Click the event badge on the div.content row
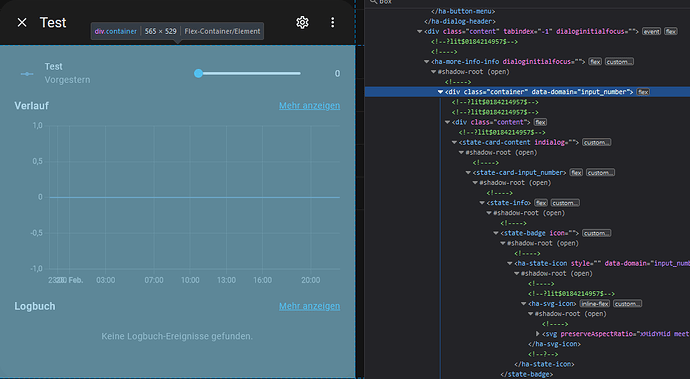Viewport: 690px width, 379px height. [651, 31]
